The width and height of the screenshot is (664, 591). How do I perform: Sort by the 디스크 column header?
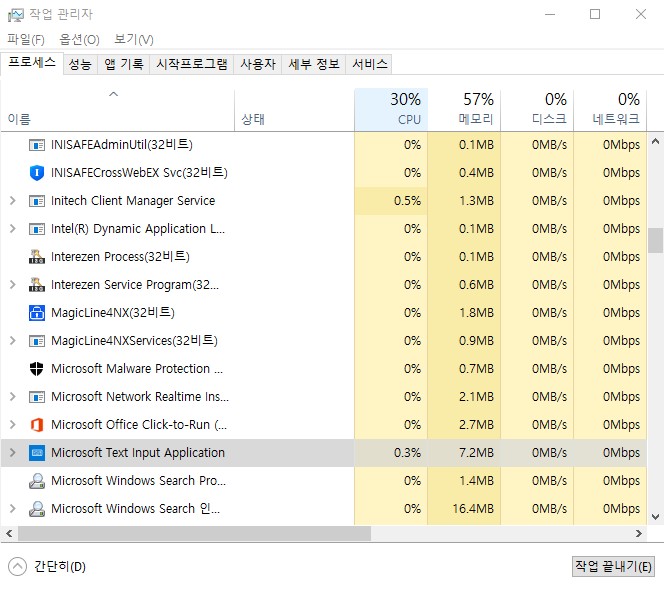click(x=537, y=110)
